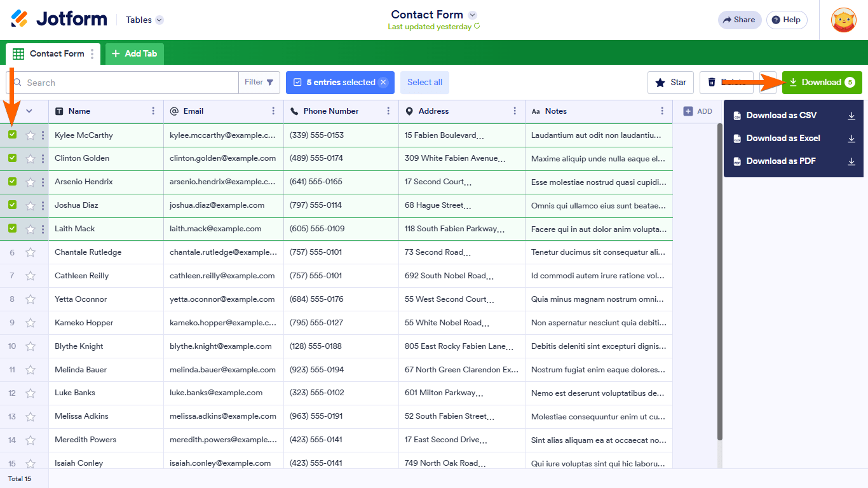The width and height of the screenshot is (868, 488).
Task: Delete the selected entries
Action: [x=726, y=82]
